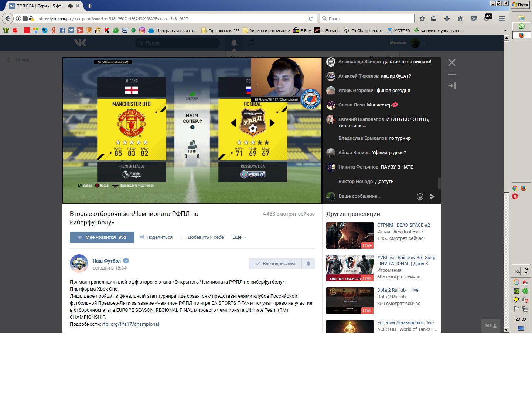Expand the bookmarks toolbar overflow chevron
This screenshot has height=403, width=532.
coord(504,31)
